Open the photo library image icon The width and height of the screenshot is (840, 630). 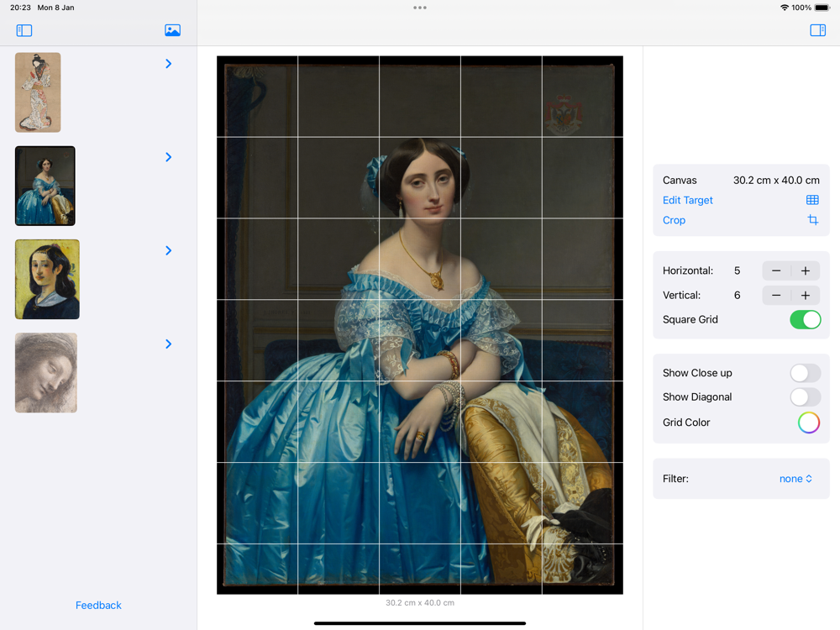coord(172,30)
